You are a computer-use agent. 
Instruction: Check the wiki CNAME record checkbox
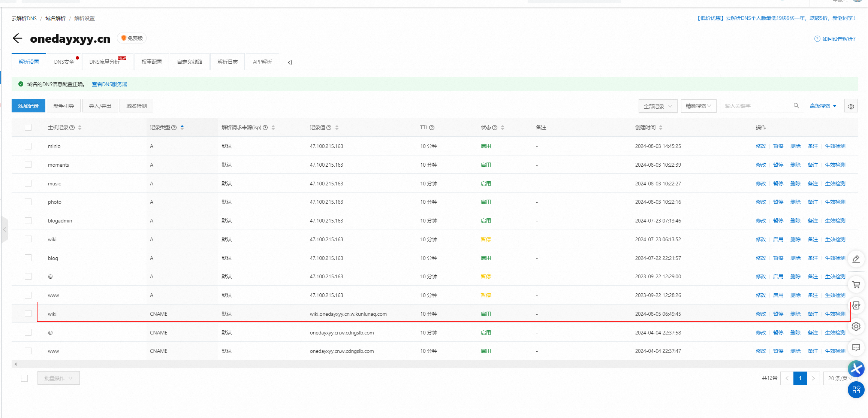point(28,313)
